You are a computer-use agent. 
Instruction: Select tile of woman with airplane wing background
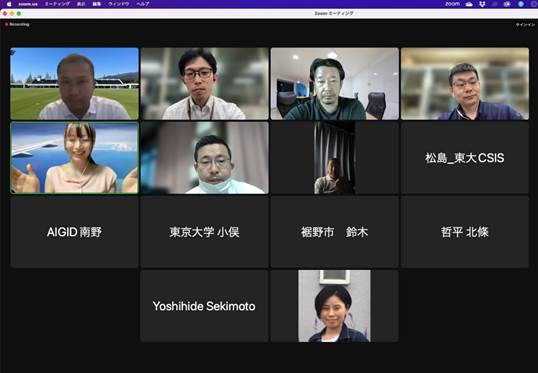click(74, 158)
